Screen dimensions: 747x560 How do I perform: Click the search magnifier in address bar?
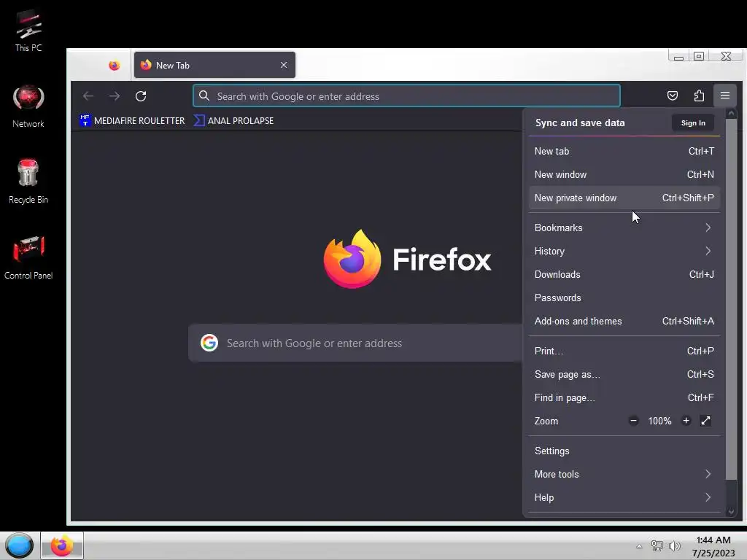(204, 96)
